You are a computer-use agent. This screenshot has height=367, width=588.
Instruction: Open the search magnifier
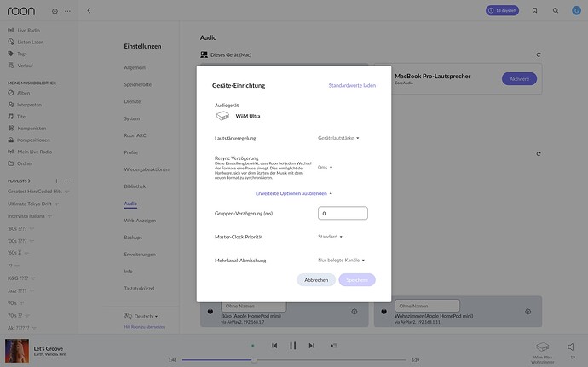[556, 10]
